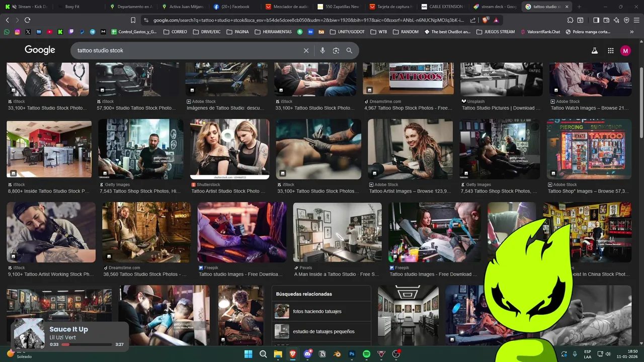The image size is (644, 362).
Task: Open the PAGINA bookmarks folder
Action: coord(237,32)
